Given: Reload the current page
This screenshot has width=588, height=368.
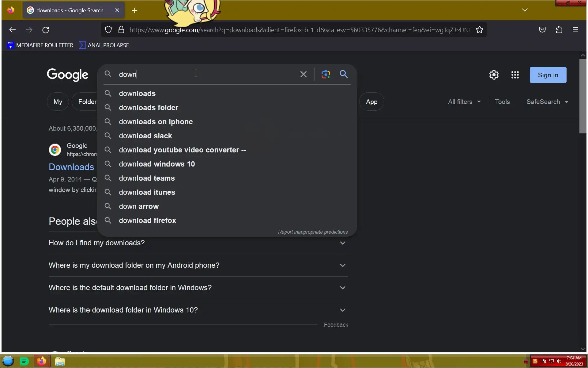Looking at the screenshot, I should pos(46,30).
